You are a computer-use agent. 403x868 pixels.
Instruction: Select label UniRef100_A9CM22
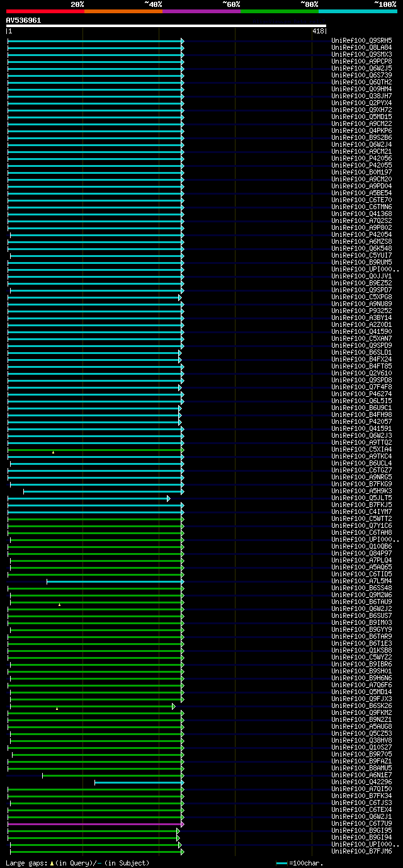tap(361, 123)
